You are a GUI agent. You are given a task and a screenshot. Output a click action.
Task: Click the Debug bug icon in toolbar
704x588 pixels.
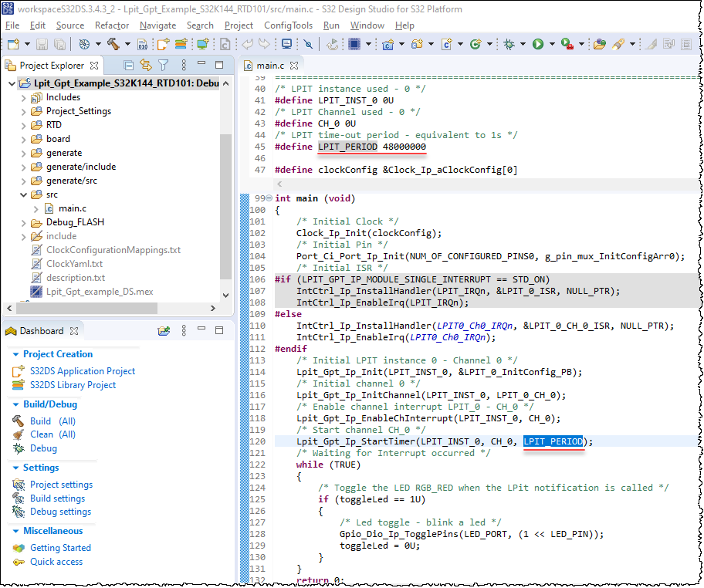click(509, 45)
